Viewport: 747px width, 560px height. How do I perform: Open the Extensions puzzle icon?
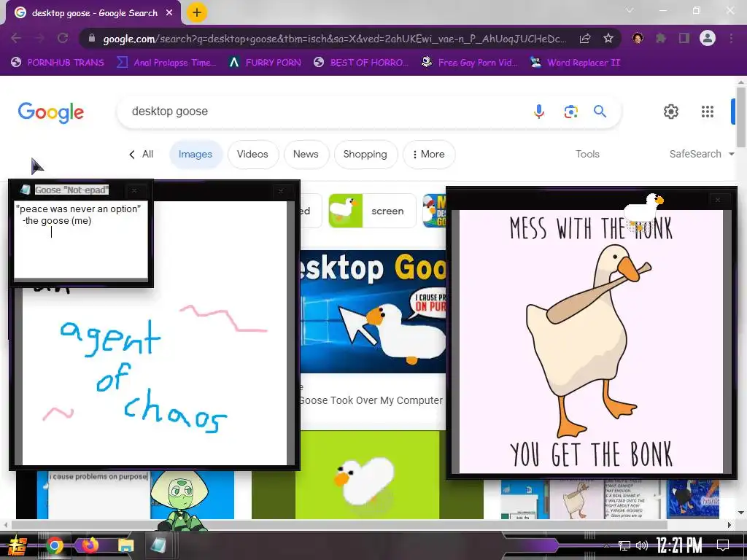tap(661, 38)
